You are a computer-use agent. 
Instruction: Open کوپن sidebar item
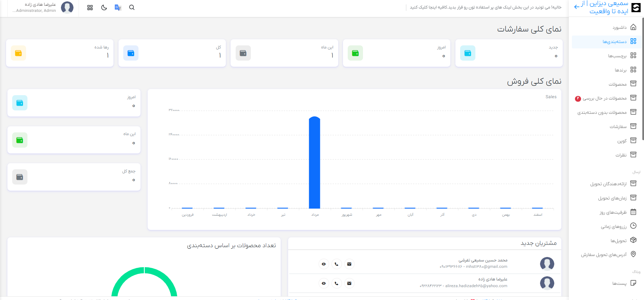click(x=607, y=141)
